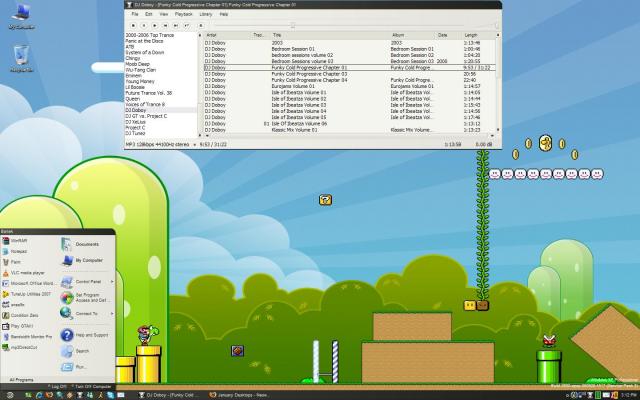The height and width of the screenshot is (400, 640).
Task: Launch mp3DirectCut from the Start menu
Action: coord(20,347)
